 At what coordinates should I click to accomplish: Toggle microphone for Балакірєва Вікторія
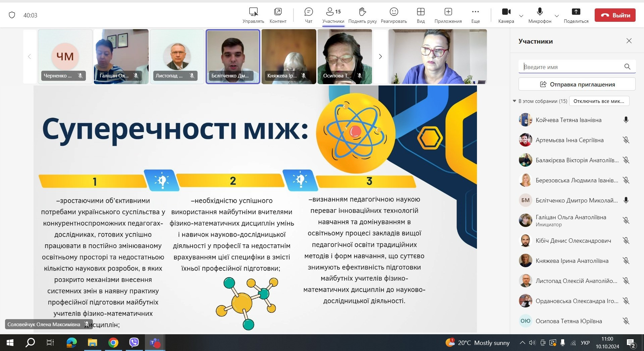pos(626,160)
